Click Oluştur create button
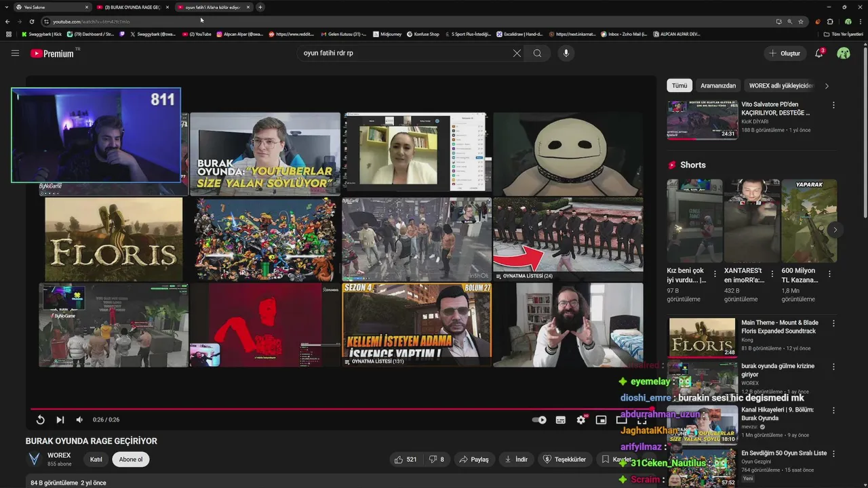This screenshot has width=868, height=488. pos(784,53)
